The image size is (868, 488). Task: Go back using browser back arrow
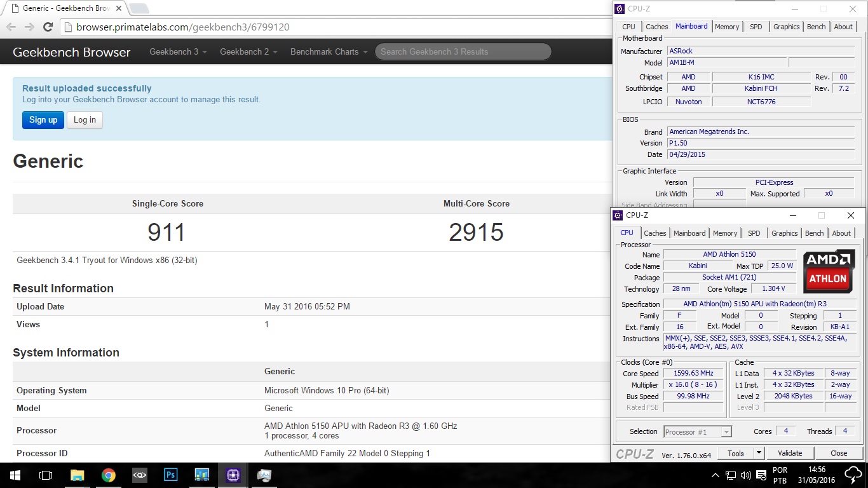pyautogui.click(x=11, y=27)
